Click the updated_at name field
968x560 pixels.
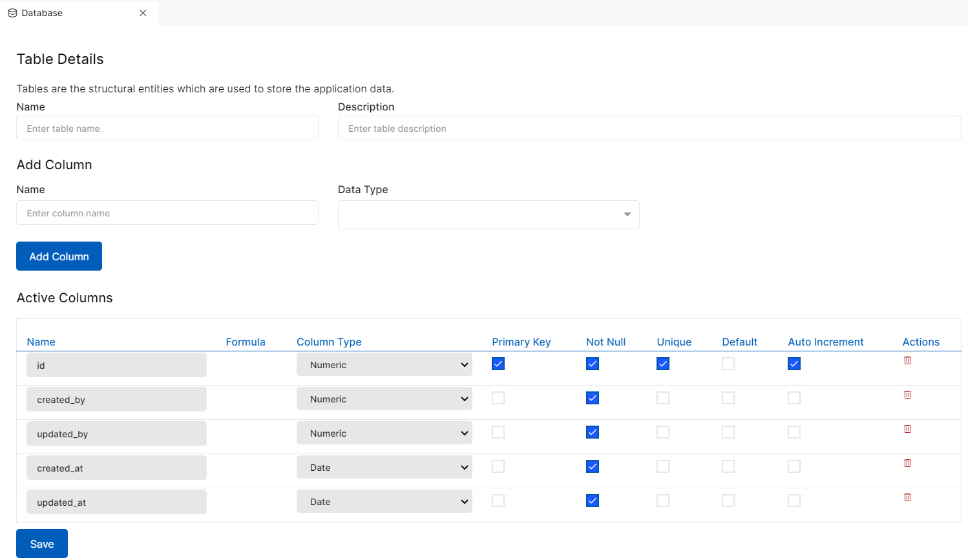click(x=116, y=502)
